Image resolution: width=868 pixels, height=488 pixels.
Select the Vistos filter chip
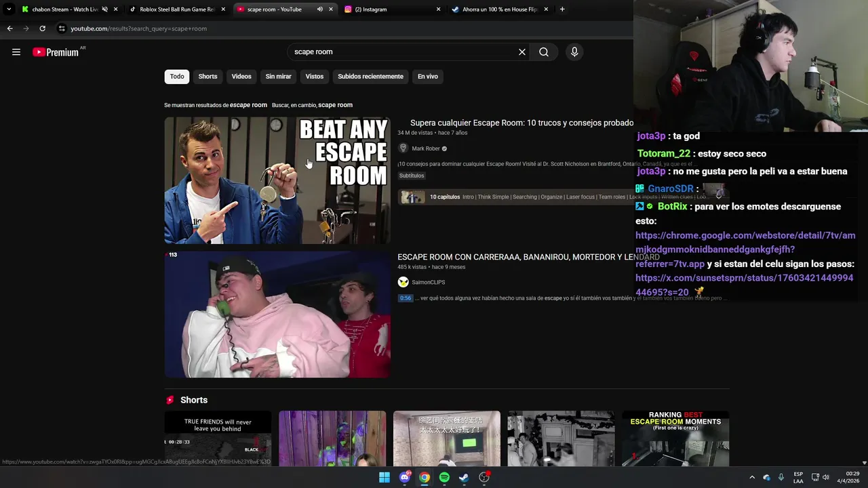point(315,77)
